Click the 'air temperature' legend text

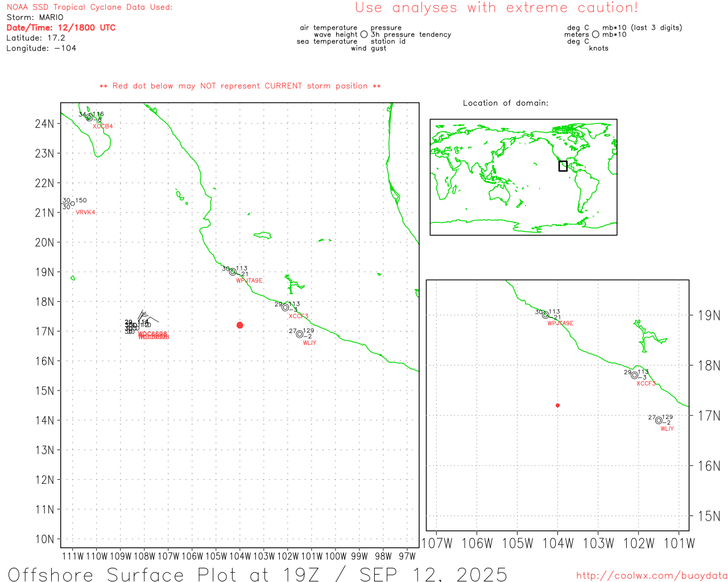pyautogui.click(x=329, y=28)
